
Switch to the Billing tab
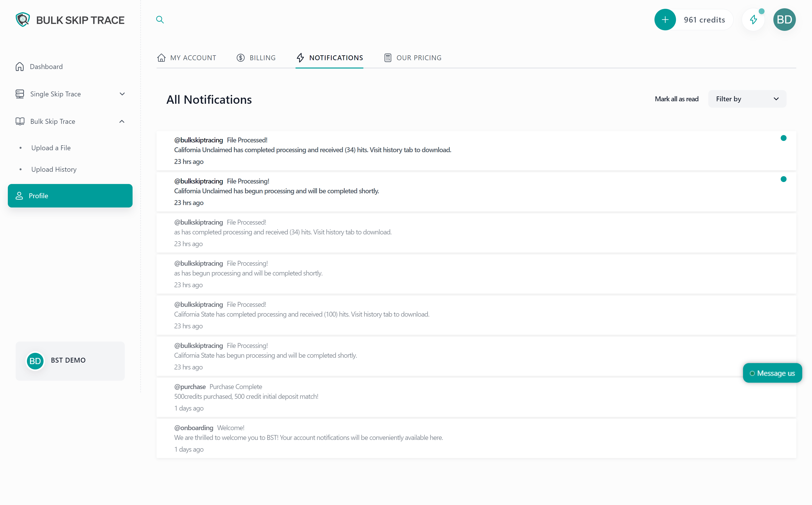click(256, 57)
